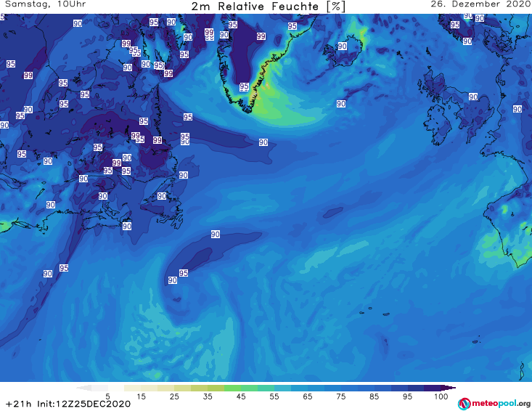This screenshot has height=411, width=532.
Task: Click the 90 contour label on Iceland
Action: (342, 46)
